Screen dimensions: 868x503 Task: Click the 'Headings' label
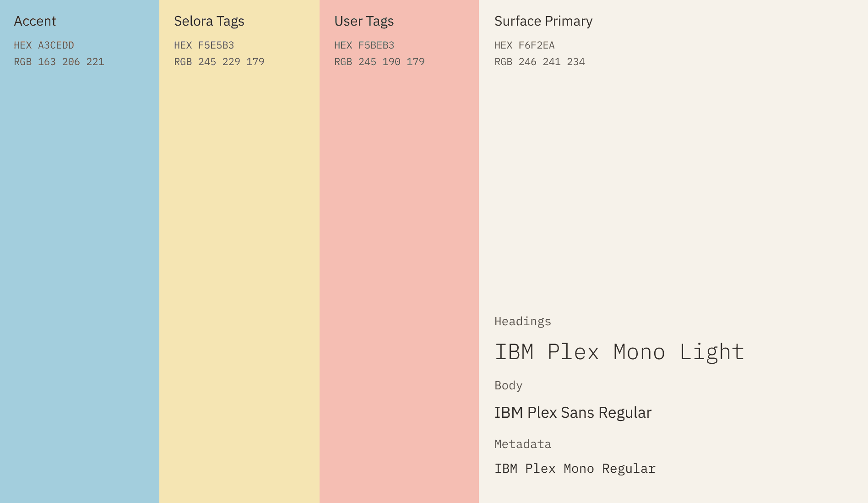tap(523, 322)
